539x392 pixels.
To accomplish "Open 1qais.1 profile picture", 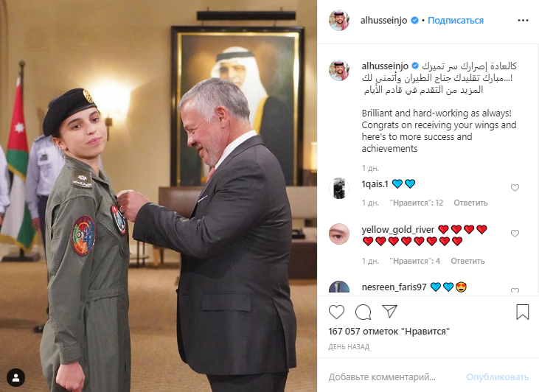I will pos(339,189).
